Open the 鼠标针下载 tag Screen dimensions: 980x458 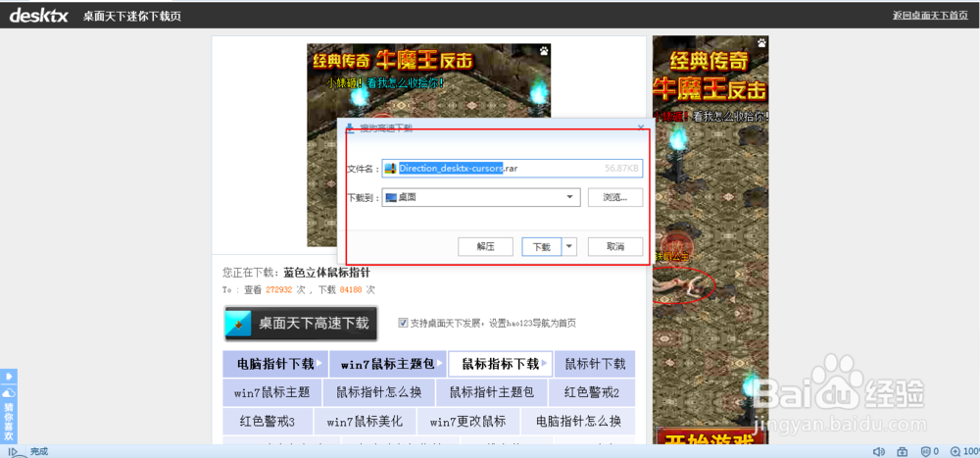(595, 364)
